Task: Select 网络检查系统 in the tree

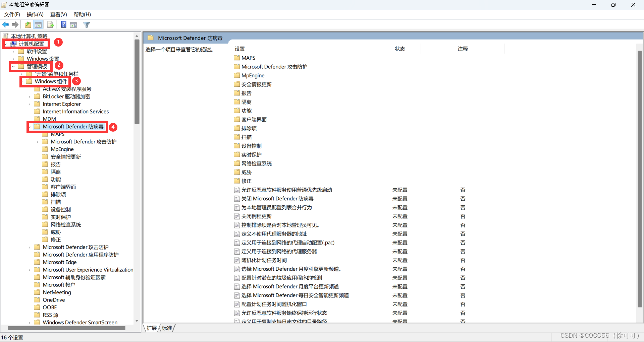Action: (x=66, y=224)
